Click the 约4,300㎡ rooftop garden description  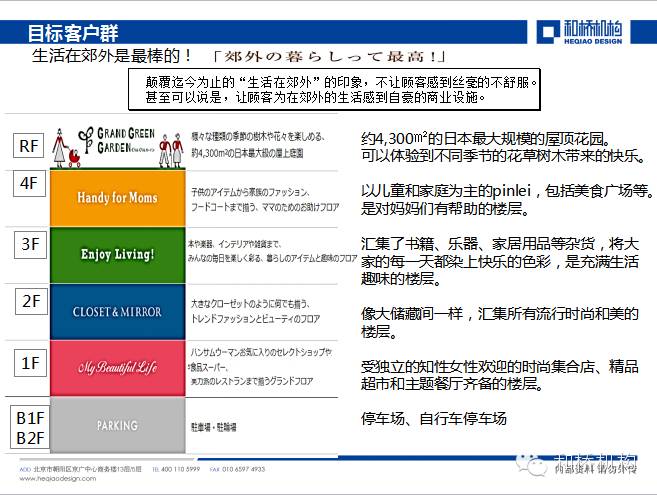(x=503, y=147)
